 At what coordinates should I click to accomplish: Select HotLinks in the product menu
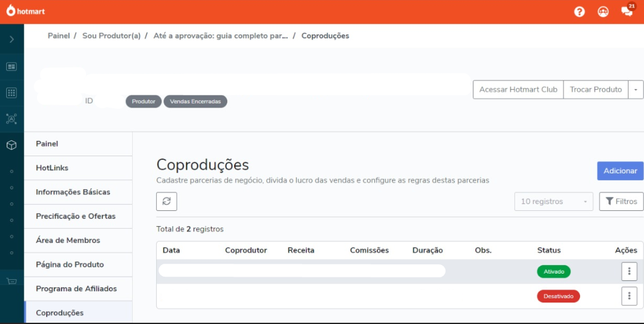pyautogui.click(x=78, y=168)
